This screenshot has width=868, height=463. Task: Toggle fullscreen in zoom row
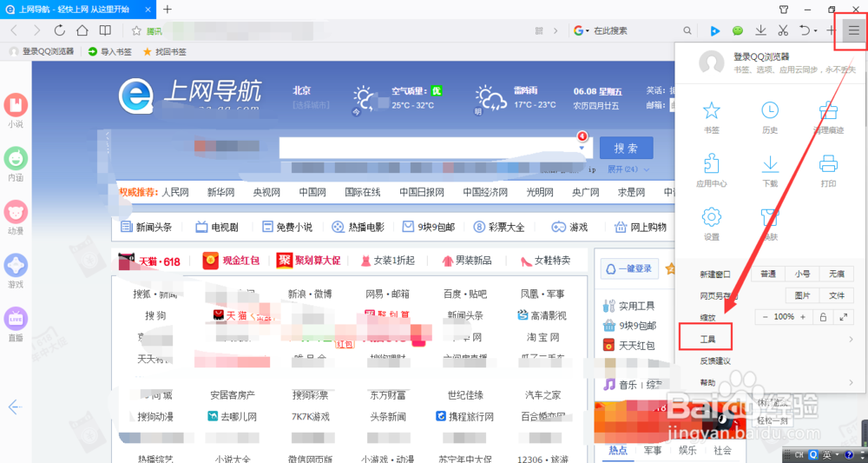[x=843, y=317]
